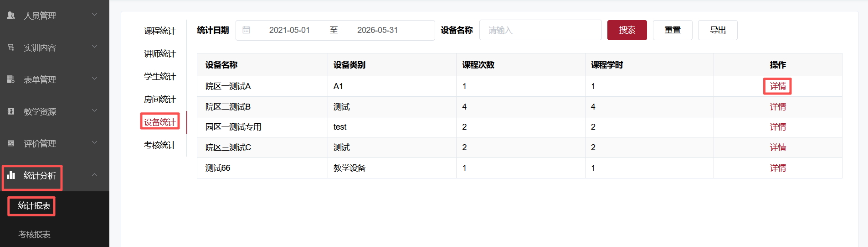Click the 人员管理 person icon

pos(11,15)
